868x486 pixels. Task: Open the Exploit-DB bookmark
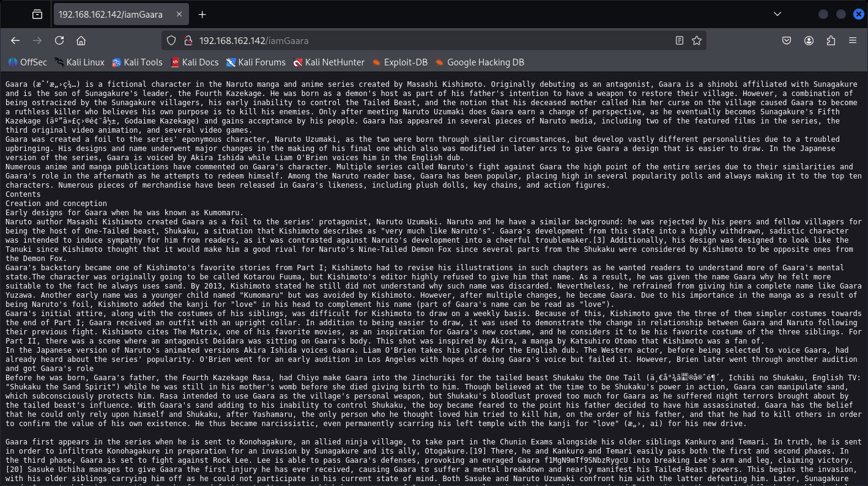[399, 62]
